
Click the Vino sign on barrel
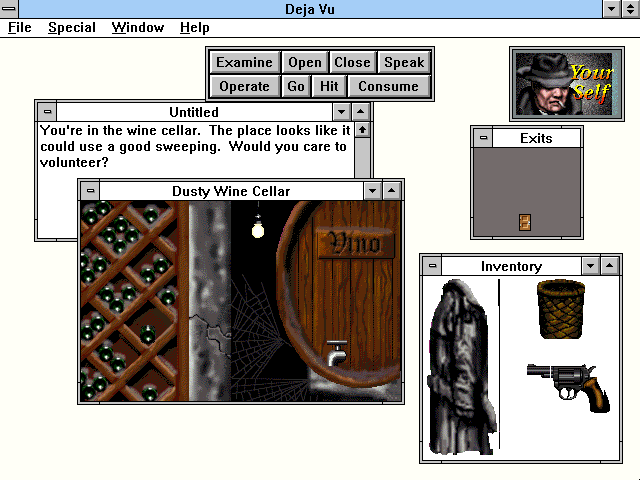356,243
